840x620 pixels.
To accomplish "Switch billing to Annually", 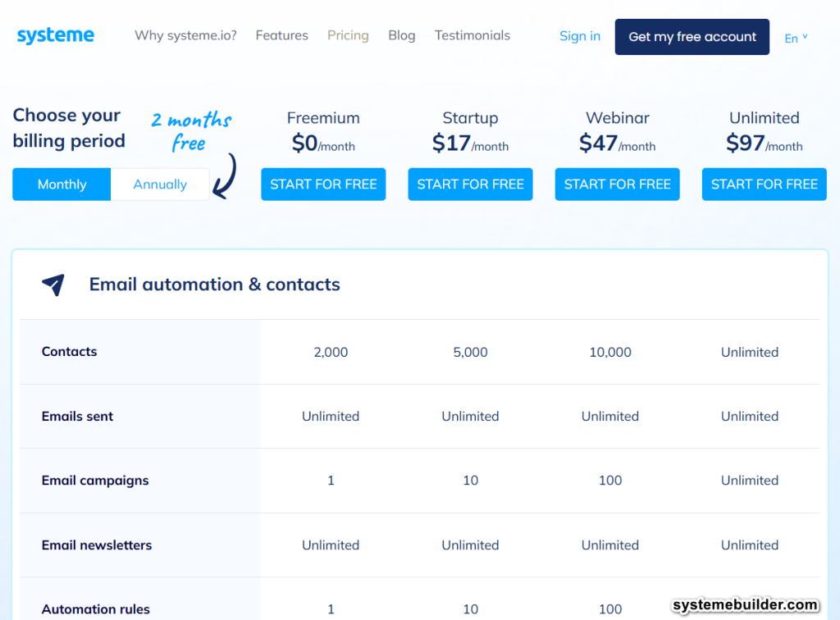I will click(x=159, y=184).
